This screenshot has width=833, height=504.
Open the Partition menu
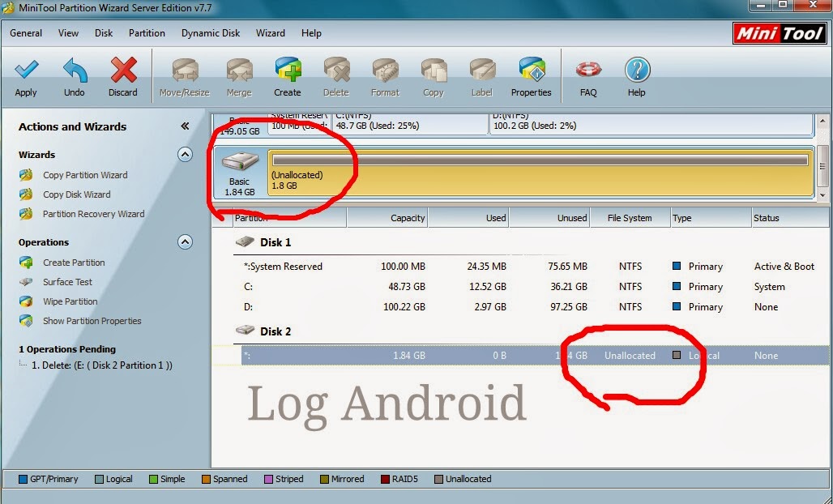[x=147, y=33]
